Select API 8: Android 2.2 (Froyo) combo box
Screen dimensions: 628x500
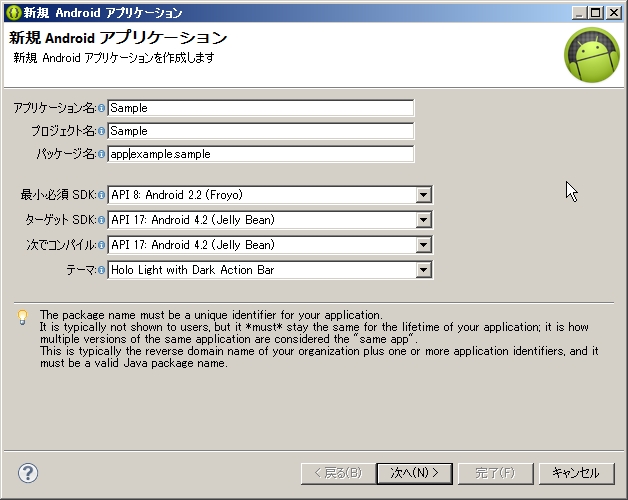point(270,195)
